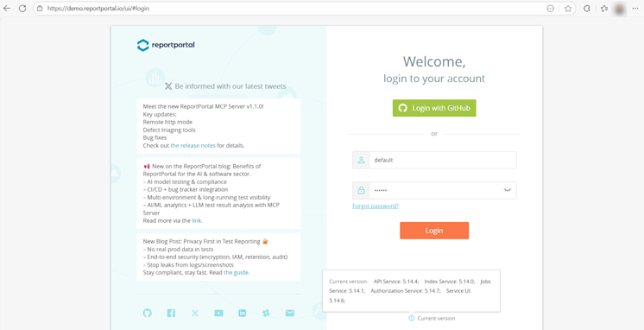
Task: Click 'Authorization Service: 5.14.7' version text
Action: (406, 291)
